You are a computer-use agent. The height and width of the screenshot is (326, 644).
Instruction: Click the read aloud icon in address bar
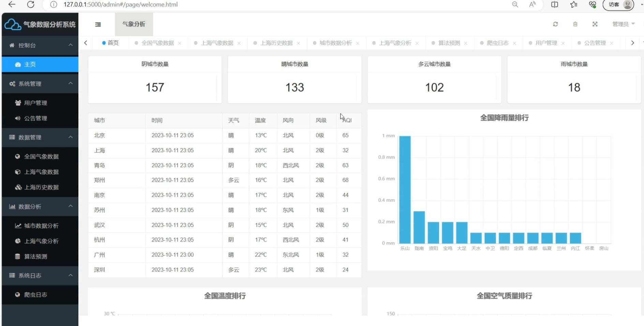pyautogui.click(x=533, y=4)
